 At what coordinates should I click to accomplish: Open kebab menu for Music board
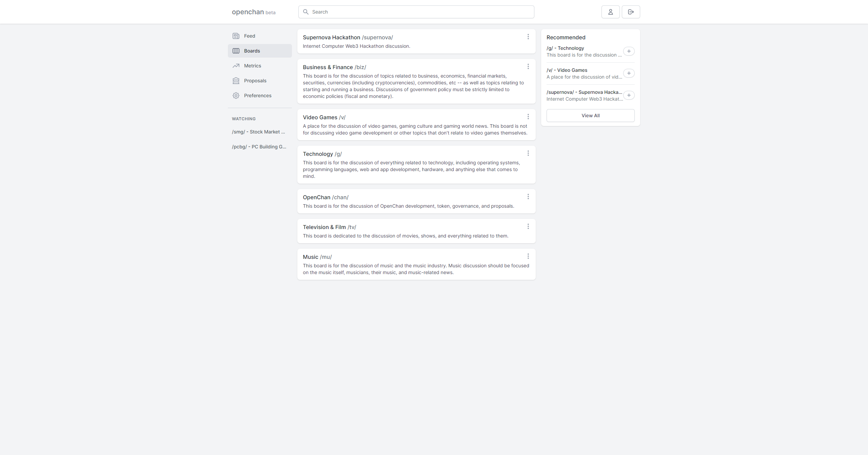coord(528,256)
